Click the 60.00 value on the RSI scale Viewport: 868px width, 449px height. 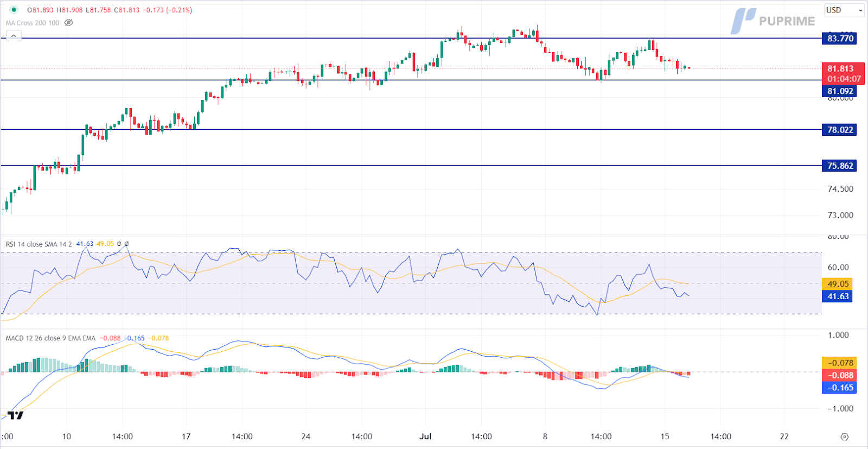tap(838, 267)
